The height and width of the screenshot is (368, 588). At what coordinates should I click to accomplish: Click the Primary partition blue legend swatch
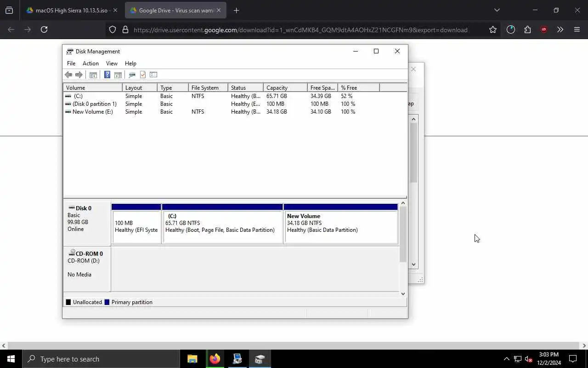click(107, 302)
